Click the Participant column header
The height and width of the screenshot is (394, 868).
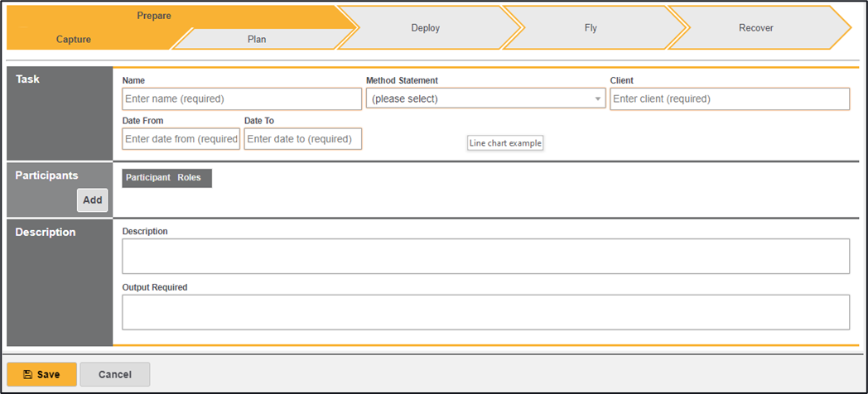click(148, 178)
